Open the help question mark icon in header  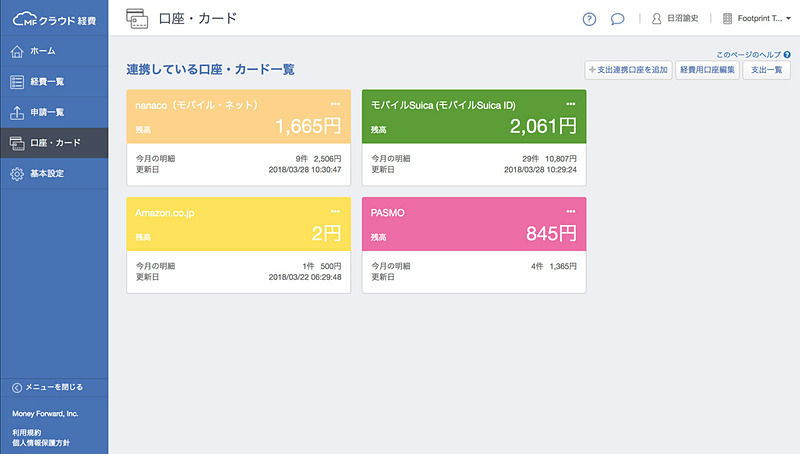click(x=589, y=19)
